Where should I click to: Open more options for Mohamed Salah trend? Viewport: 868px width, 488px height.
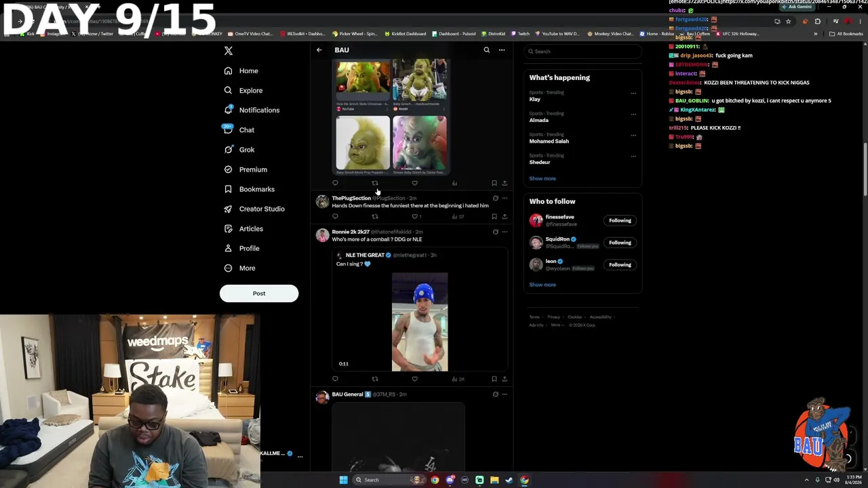[633, 136]
